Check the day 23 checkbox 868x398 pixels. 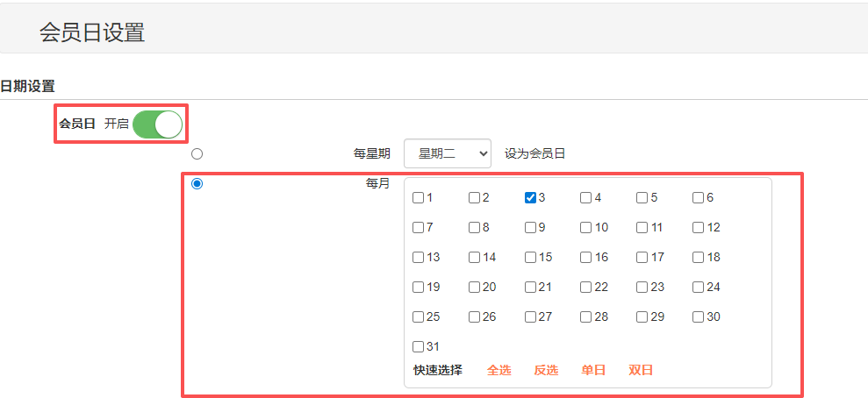coord(642,288)
